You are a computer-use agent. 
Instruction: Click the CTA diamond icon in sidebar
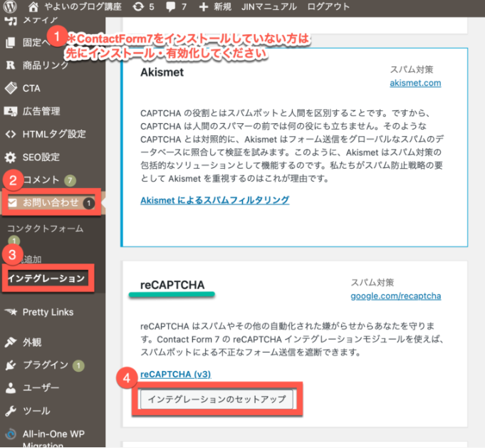[11, 88]
